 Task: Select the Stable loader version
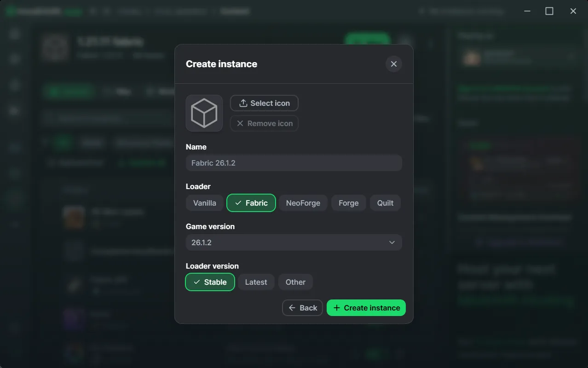(210, 282)
